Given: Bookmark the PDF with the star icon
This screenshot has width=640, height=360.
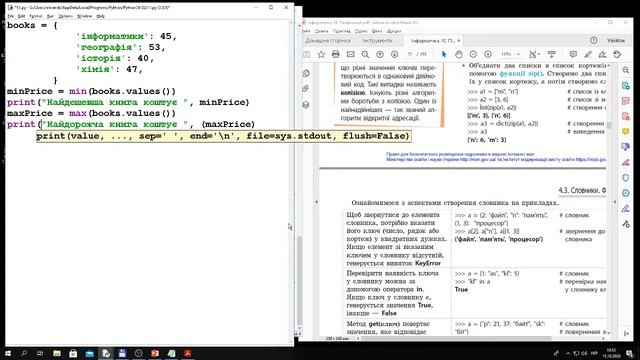Looking at the screenshot, I should click(x=321, y=54).
